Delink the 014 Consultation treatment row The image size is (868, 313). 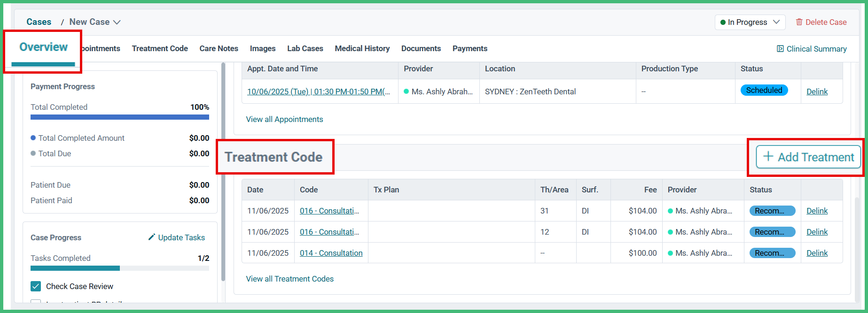click(x=817, y=253)
